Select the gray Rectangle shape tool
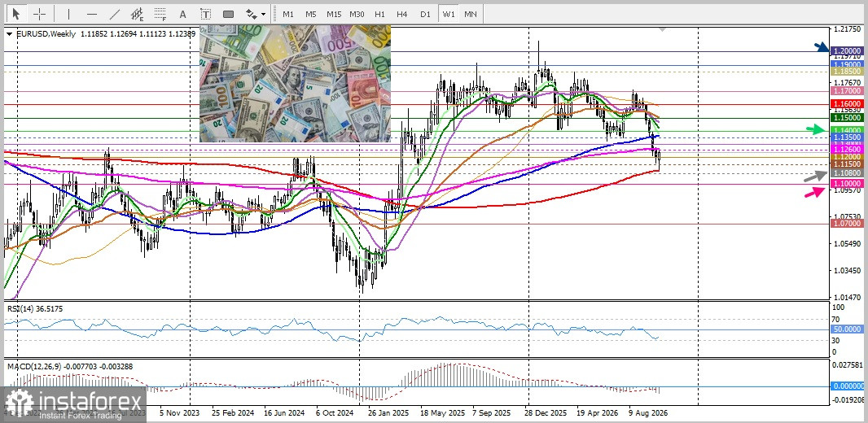This screenshot has width=868, height=423. point(228,14)
